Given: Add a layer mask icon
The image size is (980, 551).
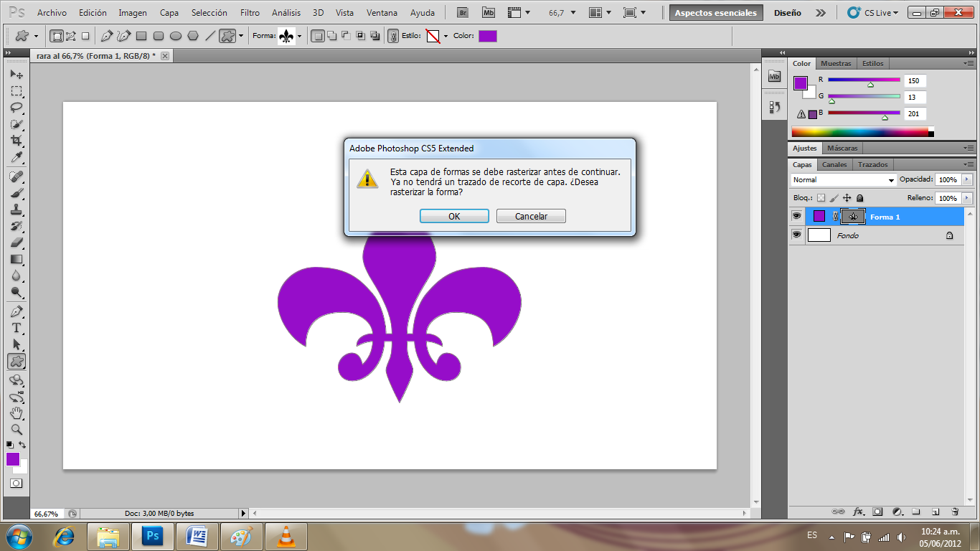Looking at the screenshot, I should (x=877, y=512).
